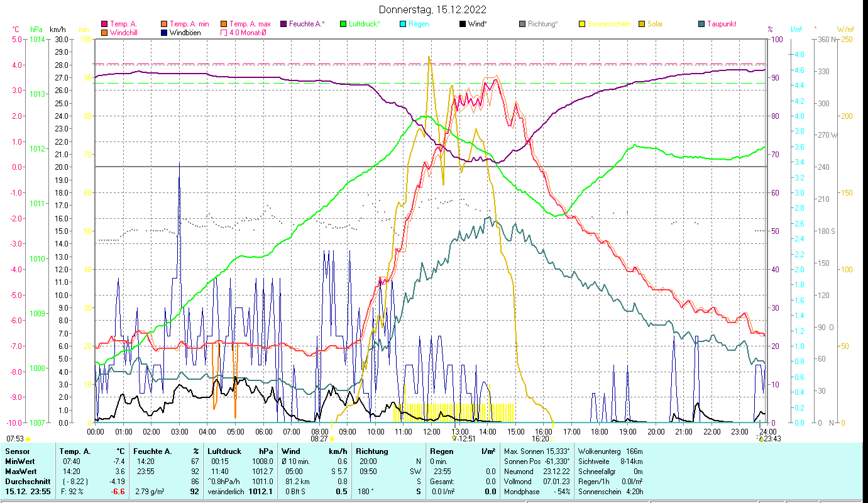Click the Vollmond 07.01.23 entry
This screenshot has width=868, height=503.
point(537,482)
